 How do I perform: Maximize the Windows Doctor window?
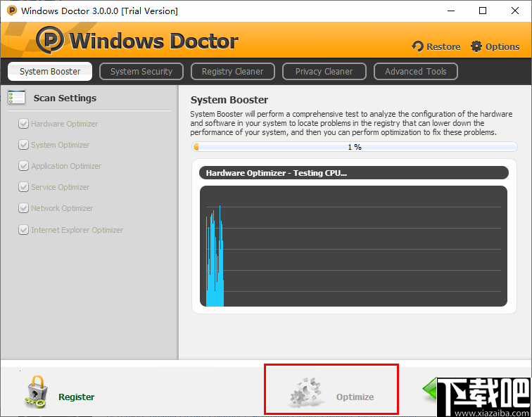(483, 11)
